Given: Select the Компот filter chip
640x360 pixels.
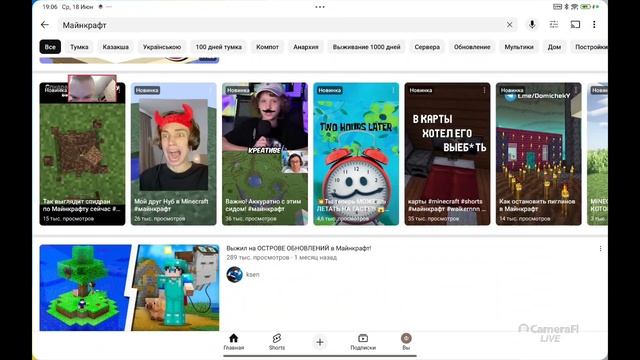Looking at the screenshot, I should [267, 47].
